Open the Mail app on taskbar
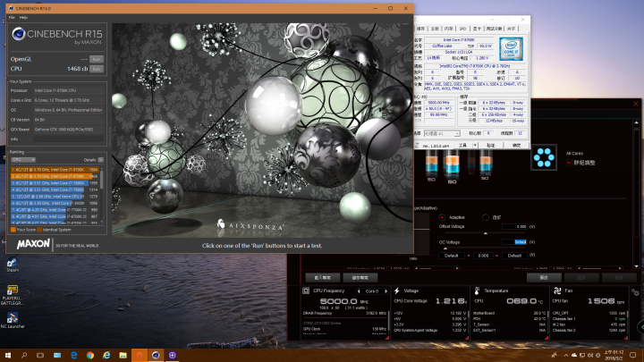This screenshot has width=644, height=362. coord(57,355)
